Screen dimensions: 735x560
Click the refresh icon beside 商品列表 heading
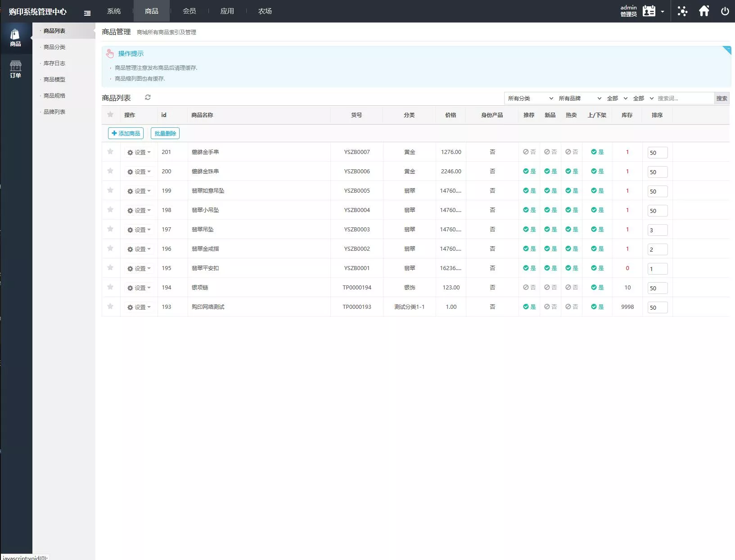pos(148,98)
